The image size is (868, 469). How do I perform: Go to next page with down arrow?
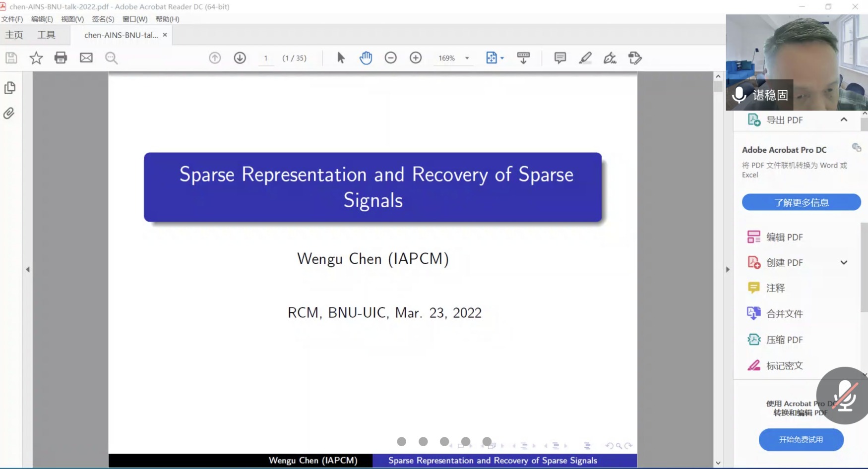240,58
